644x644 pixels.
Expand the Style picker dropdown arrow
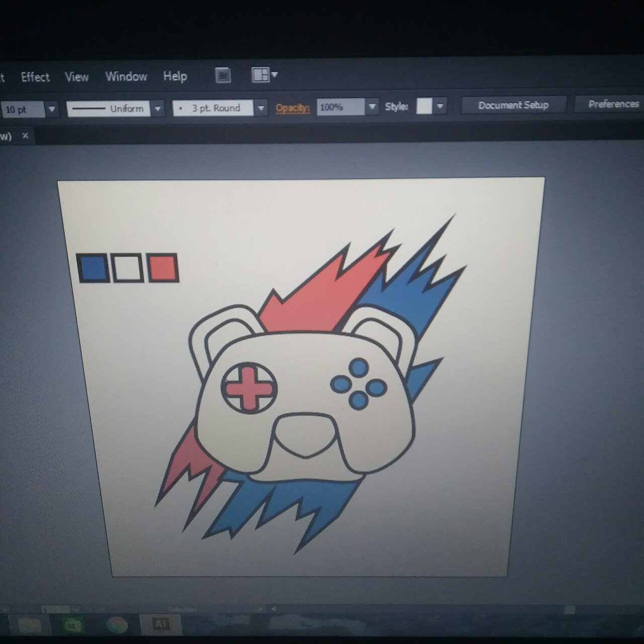point(440,106)
